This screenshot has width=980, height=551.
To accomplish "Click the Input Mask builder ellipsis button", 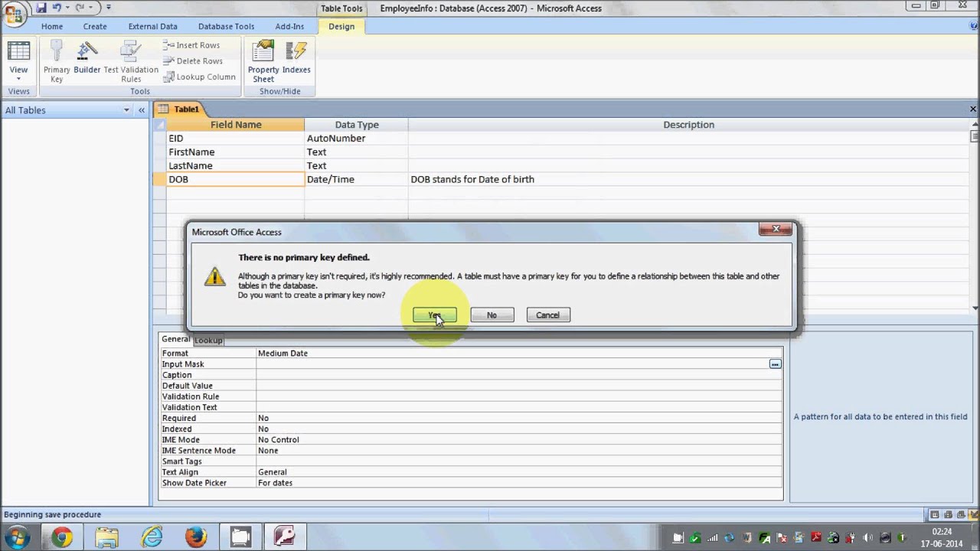I will click(775, 364).
